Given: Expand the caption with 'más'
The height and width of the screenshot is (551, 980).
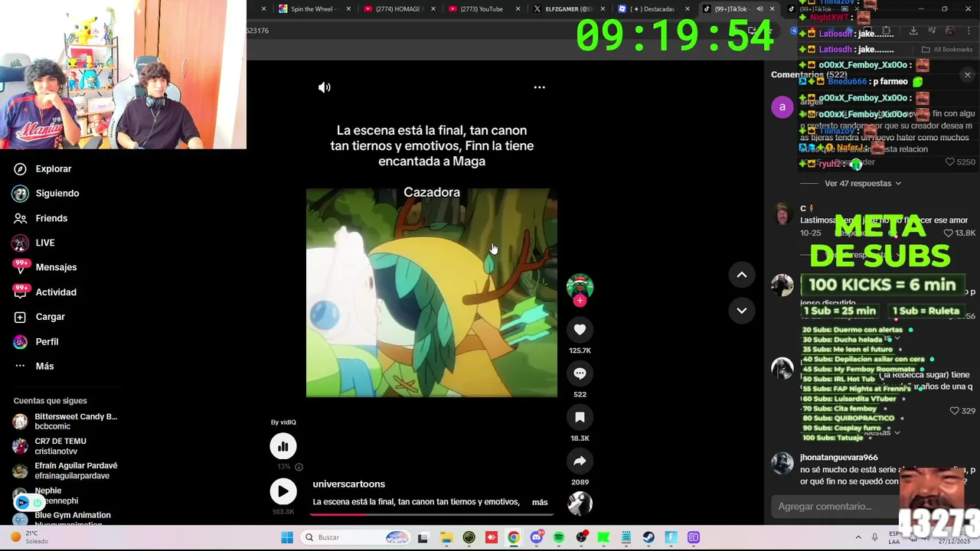Looking at the screenshot, I should (540, 502).
